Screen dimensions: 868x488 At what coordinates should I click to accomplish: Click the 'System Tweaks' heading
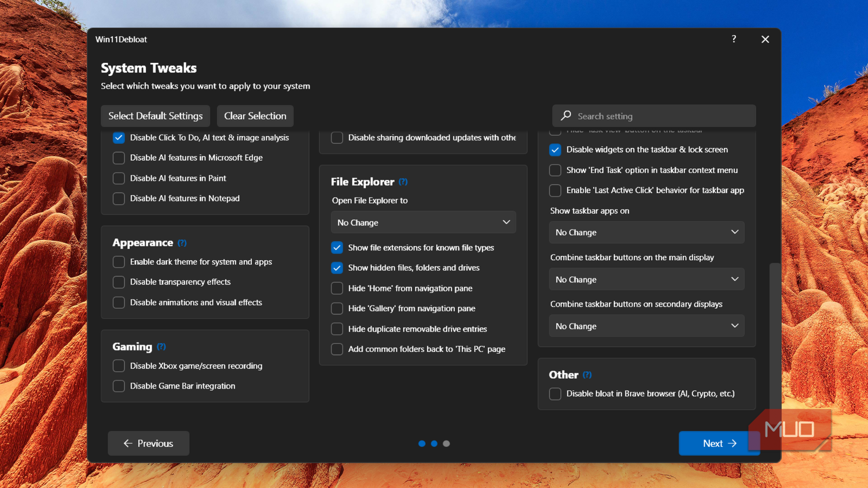pyautogui.click(x=149, y=68)
